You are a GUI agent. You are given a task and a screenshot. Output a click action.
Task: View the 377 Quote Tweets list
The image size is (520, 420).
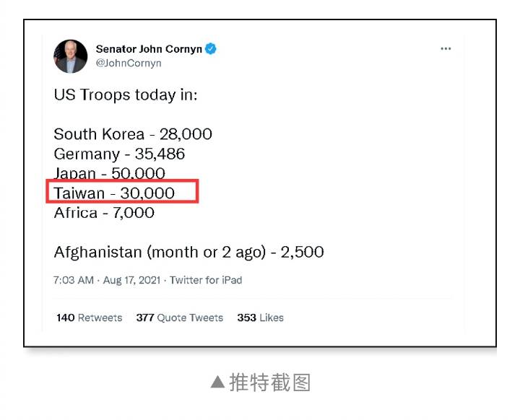tap(179, 318)
